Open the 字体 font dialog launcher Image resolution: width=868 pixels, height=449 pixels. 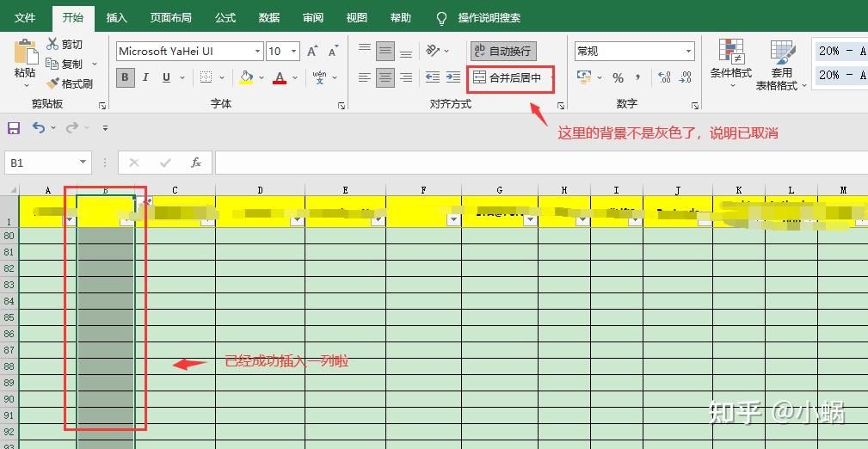click(341, 105)
